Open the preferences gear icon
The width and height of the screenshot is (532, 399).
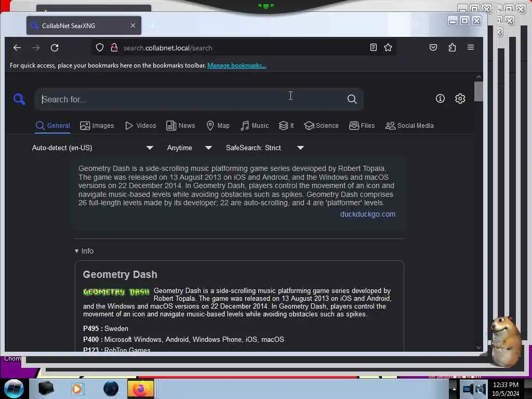(x=460, y=99)
